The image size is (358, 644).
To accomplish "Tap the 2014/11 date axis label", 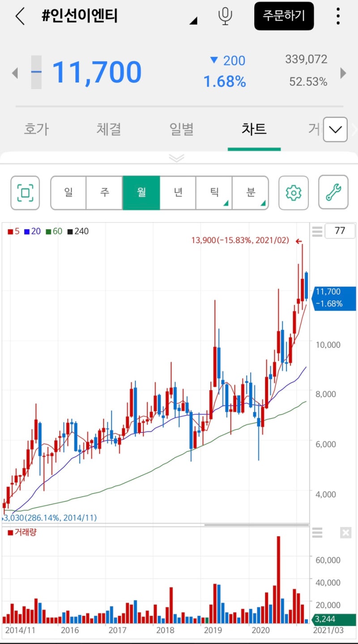I will (20, 630).
